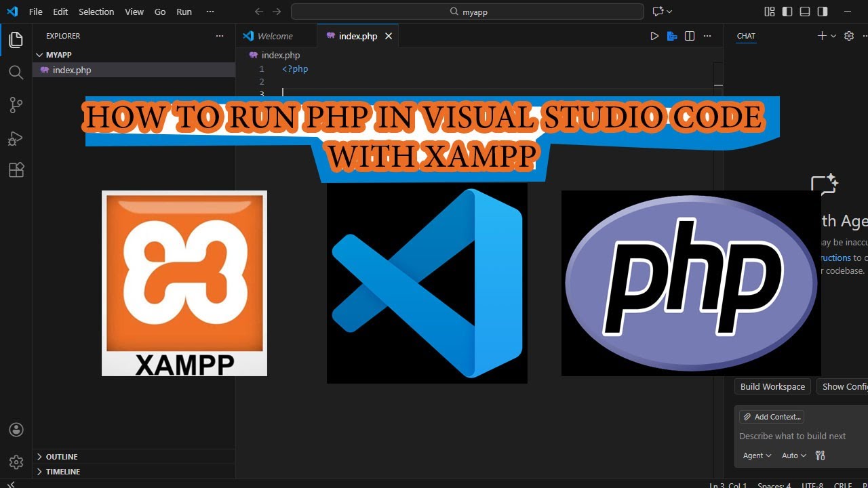Open the menu bar overflow ellipsis
The height and width of the screenshot is (488, 868).
210,12
